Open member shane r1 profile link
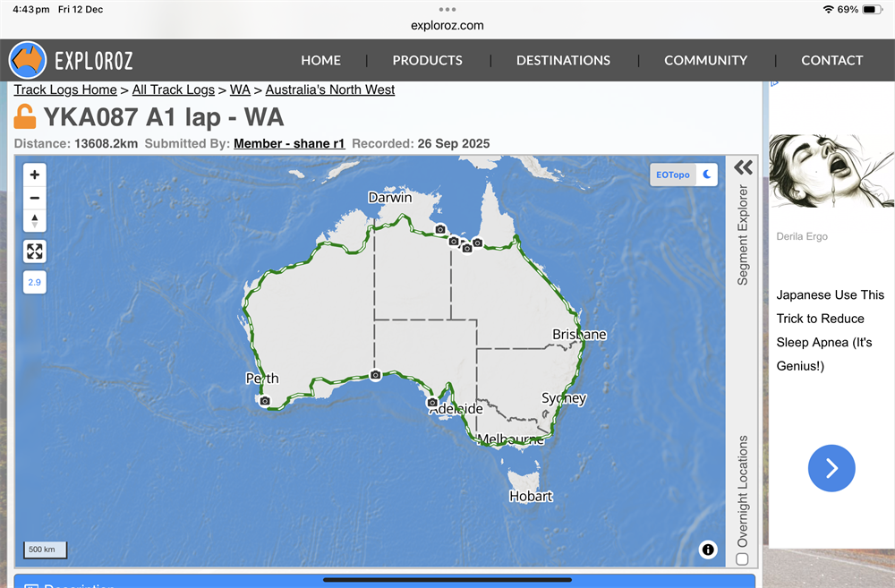The height and width of the screenshot is (588, 895). [x=289, y=143]
